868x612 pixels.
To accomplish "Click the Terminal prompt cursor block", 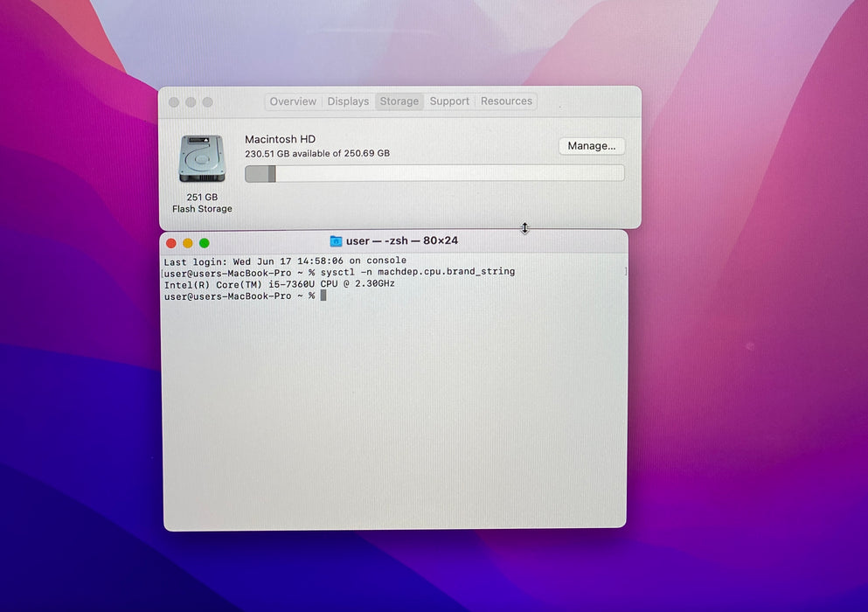I will [x=323, y=296].
